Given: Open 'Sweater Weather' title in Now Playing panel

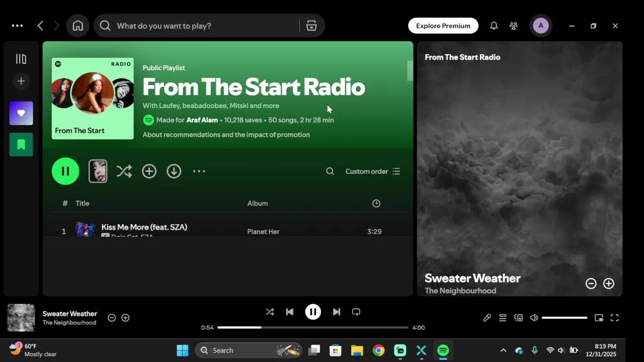Looking at the screenshot, I should (472, 278).
